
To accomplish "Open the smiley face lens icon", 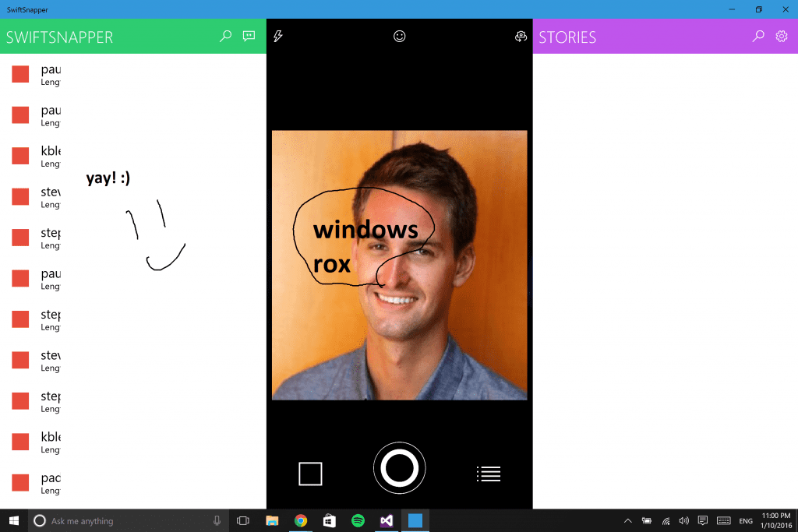I will [x=400, y=36].
